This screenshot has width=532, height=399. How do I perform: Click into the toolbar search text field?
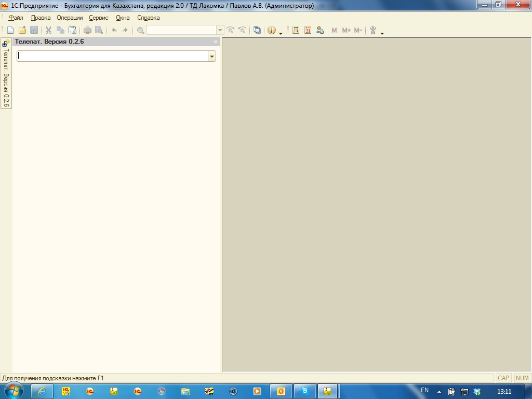pyautogui.click(x=181, y=30)
